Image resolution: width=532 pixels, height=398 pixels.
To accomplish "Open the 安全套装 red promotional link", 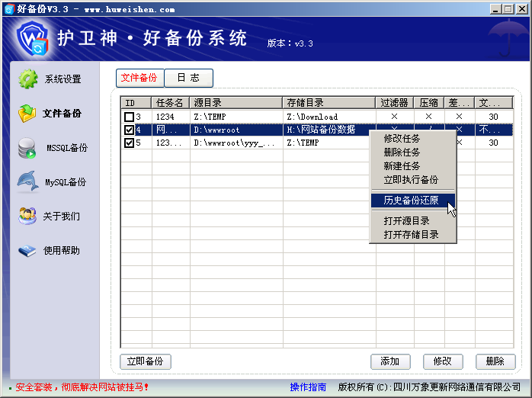I will pos(82,387).
